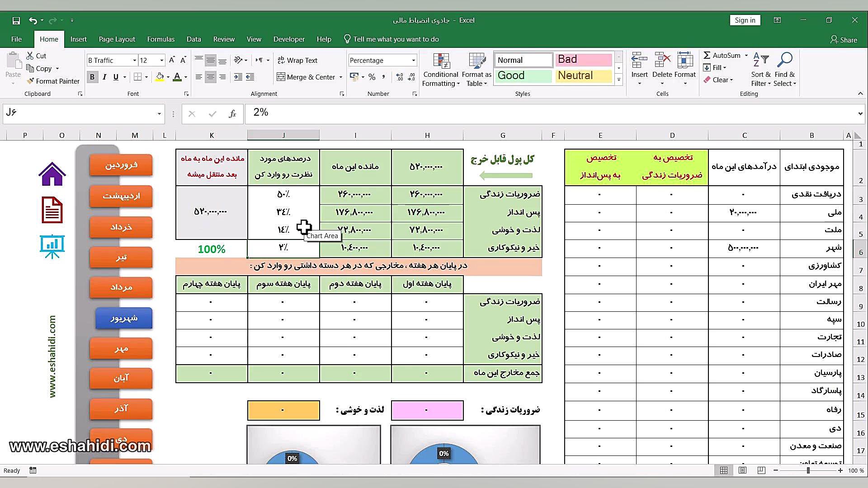Open the Data tab
This screenshot has height=488, width=868.
click(x=193, y=39)
